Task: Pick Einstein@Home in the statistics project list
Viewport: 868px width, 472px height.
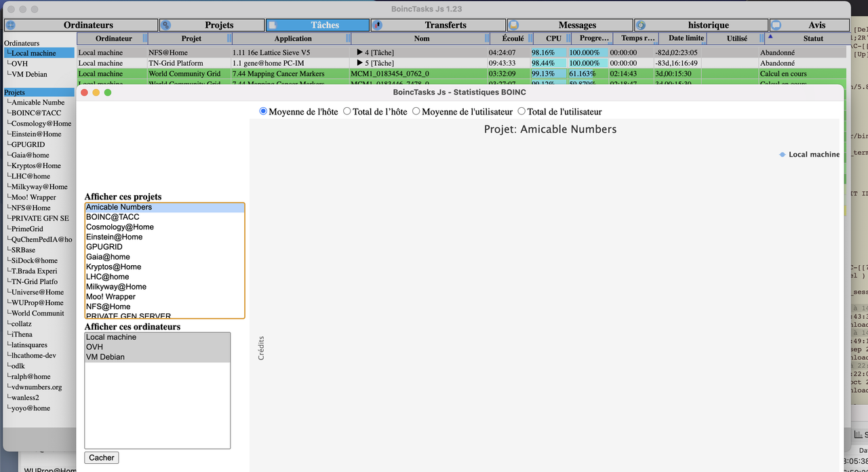Action: 164,237
